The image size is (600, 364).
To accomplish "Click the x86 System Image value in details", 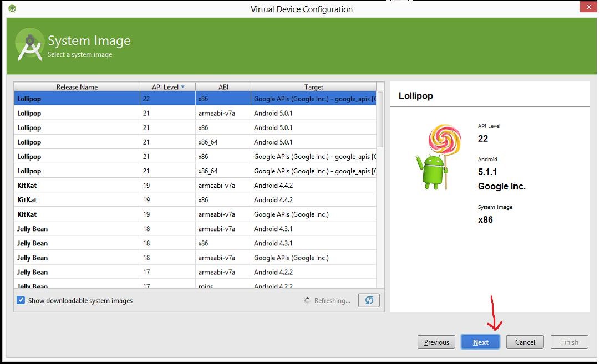I will tap(485, 219).
